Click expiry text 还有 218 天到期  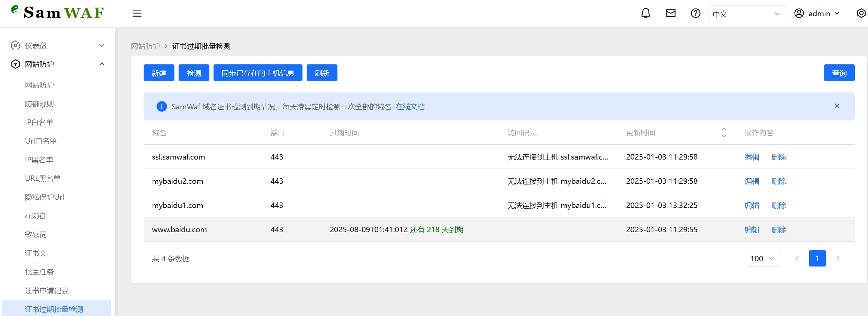tap(436, 229)
